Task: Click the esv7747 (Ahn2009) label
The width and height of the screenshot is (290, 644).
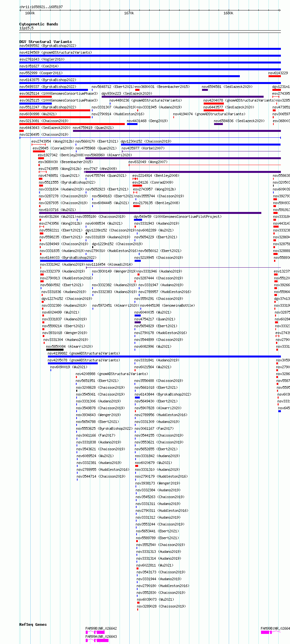Action: point(100,169)
